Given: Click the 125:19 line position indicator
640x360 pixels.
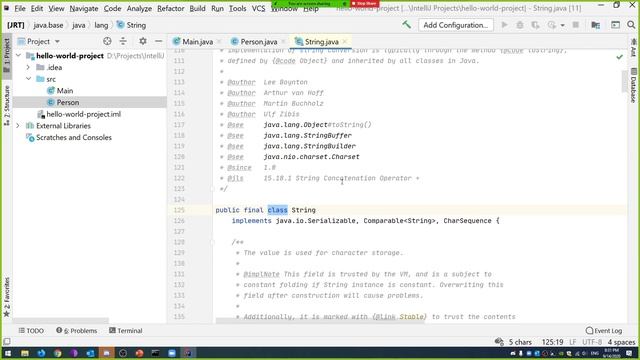Looking at the screenshot, I should point(552,342).
